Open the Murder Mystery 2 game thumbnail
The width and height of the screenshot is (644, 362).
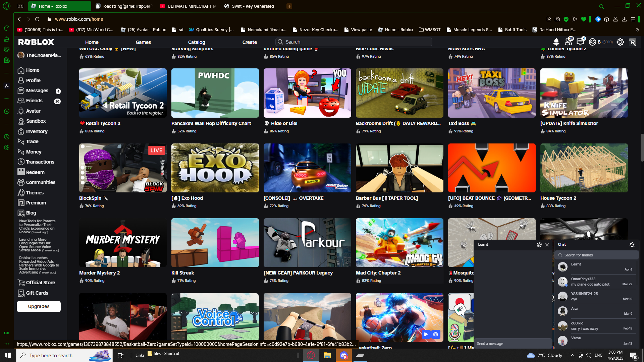tap(123, 243)
